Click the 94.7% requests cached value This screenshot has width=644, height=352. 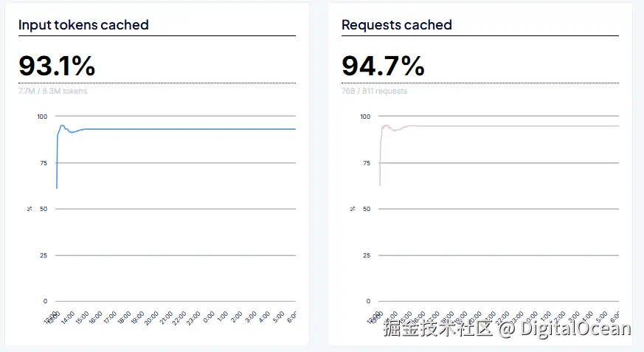(x=383, y=66)
